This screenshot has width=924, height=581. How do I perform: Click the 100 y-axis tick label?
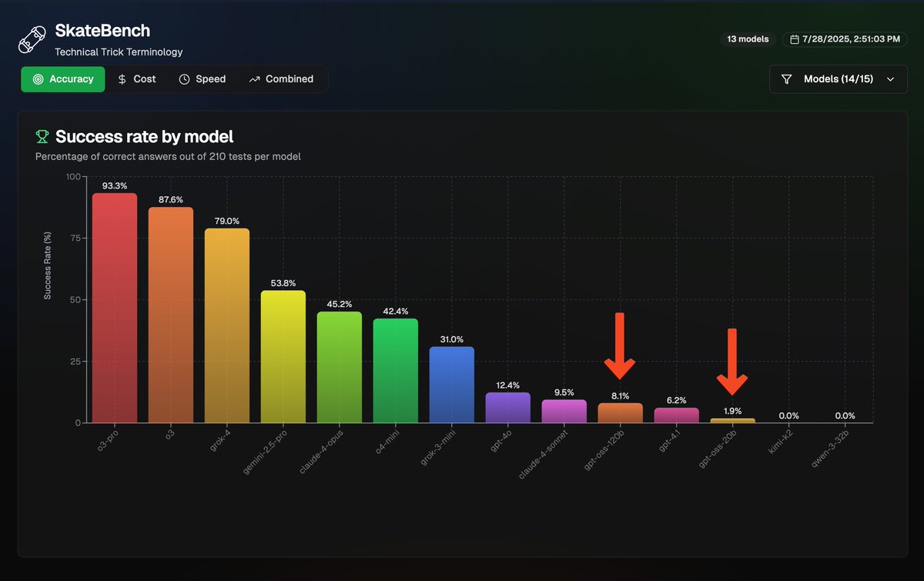tap(72, 177)
